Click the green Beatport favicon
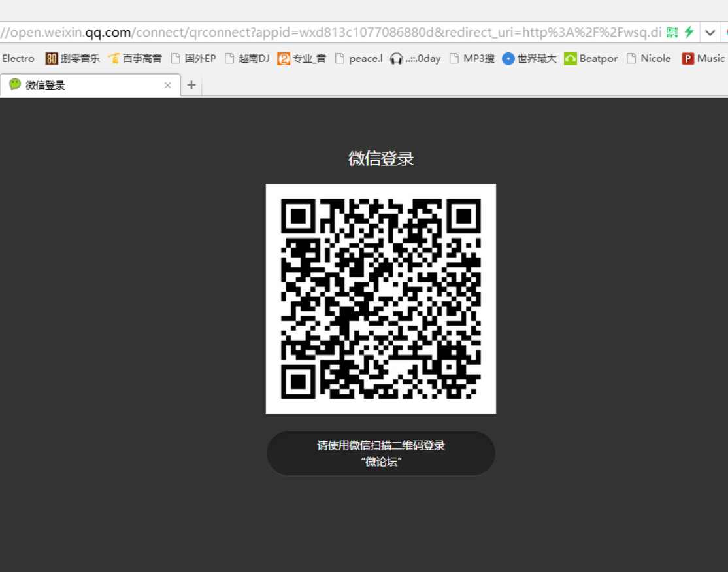 coord(570,58)
